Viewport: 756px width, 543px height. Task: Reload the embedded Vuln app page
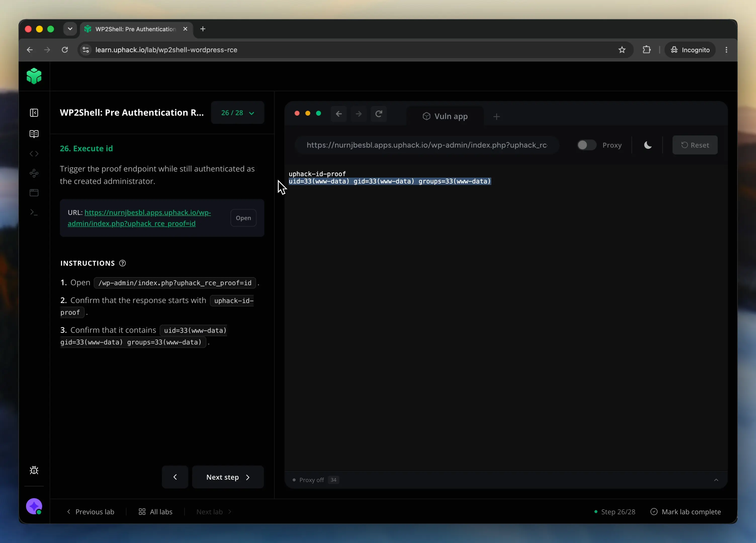pos(379,114)
